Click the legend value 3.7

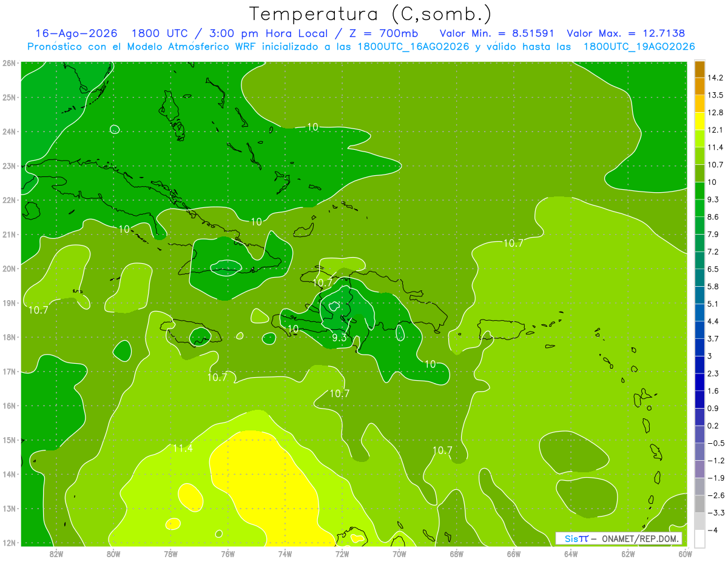pos(713,338)
